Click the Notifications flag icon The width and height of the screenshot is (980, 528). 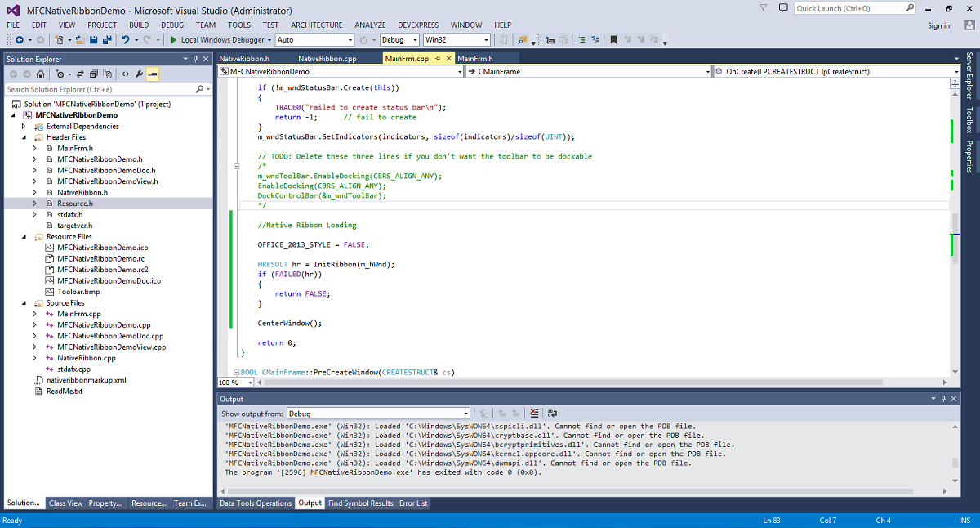[763, 8]
